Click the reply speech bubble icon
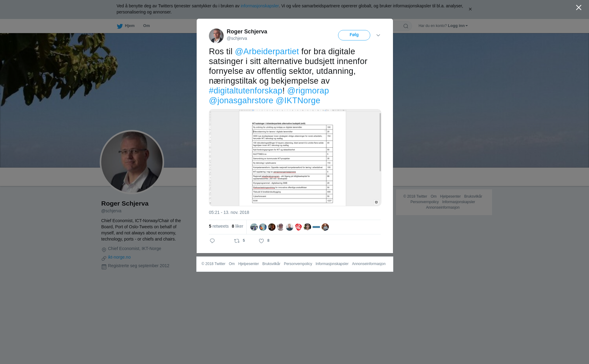589x364 pixels. 212,241
